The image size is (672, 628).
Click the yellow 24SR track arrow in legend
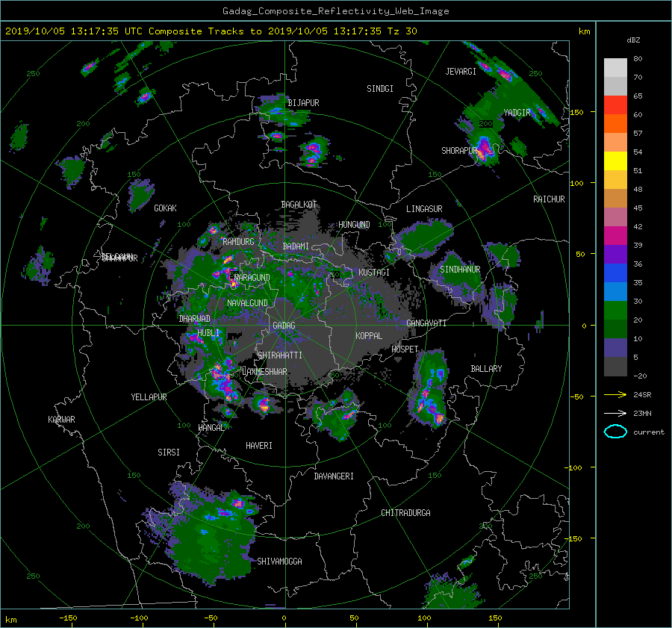[615, 394]
